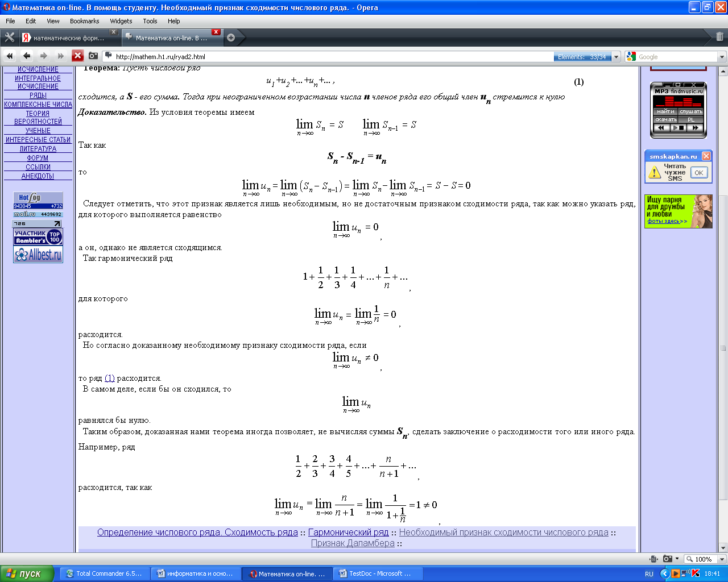728x582 pixels.
Task: Open the Edit menu
Action: tap(31, 21)
